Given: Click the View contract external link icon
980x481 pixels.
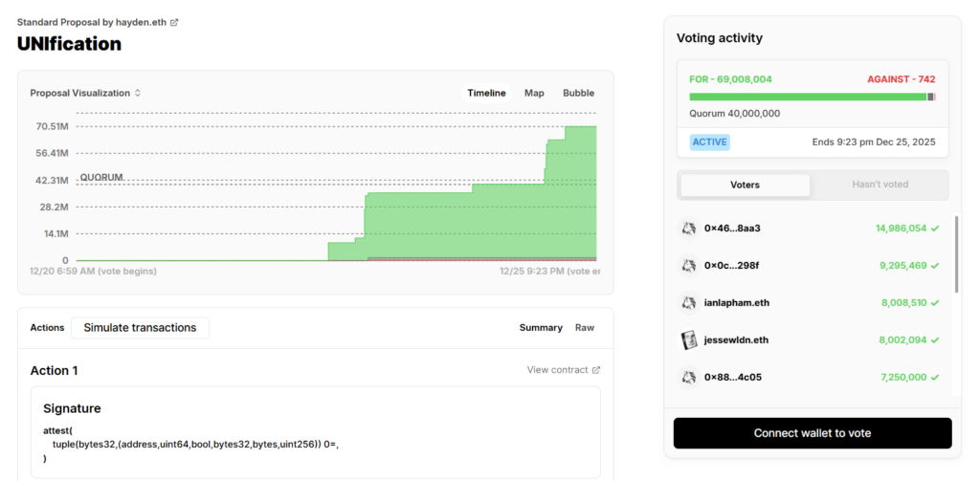Looking at the screenshot, I should (596, 370).
